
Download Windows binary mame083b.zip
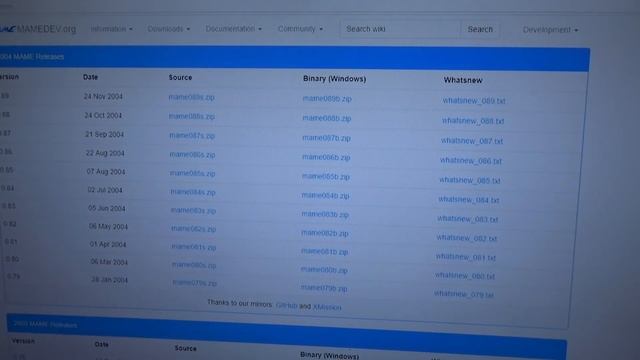325,214
